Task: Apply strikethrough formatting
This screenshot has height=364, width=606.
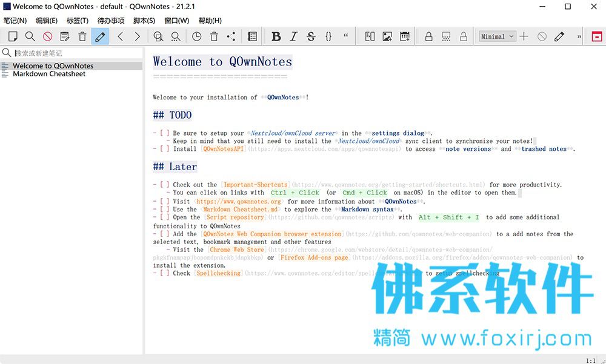Action: point(311,36)
